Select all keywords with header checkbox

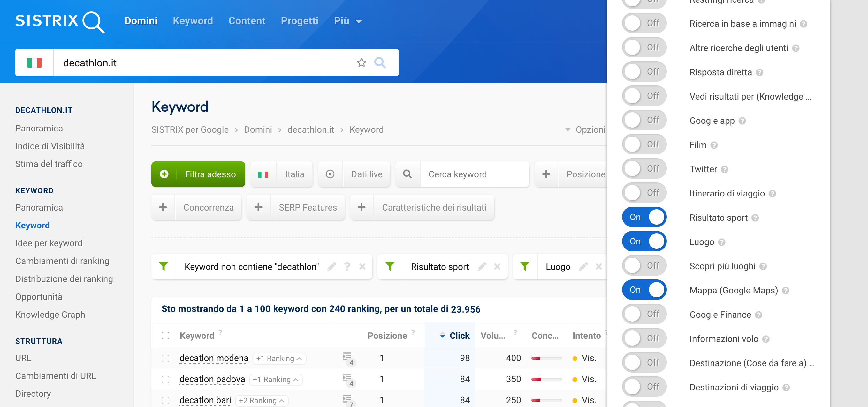pyautogui.click(x=165, y=336)
